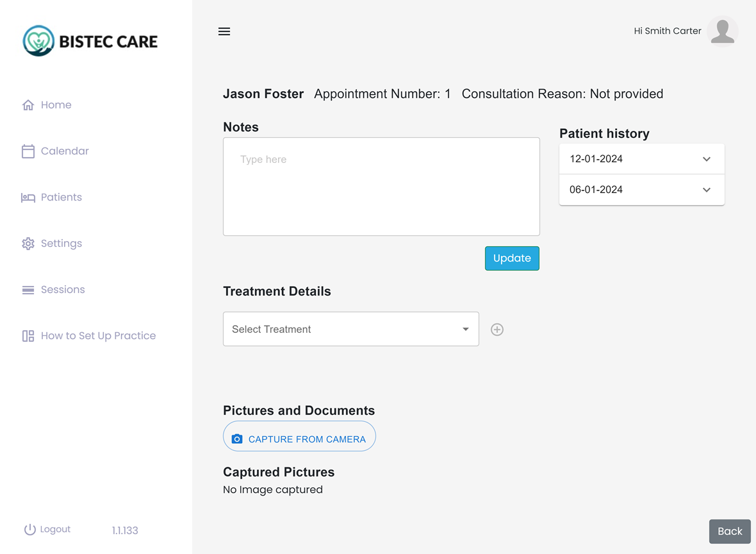This screenshot has width=756, height=554.
Task: Click the Patients bed icon
Action: tap(28, 197)
